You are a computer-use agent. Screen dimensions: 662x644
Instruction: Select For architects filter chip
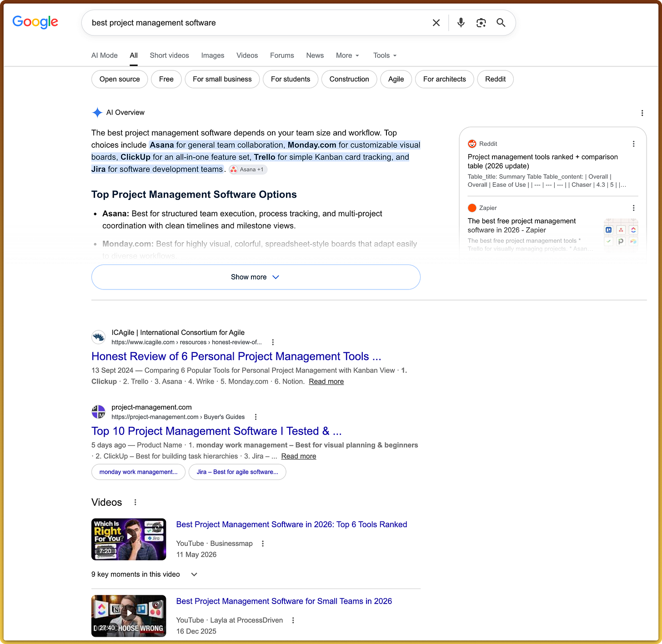point(445,79)
